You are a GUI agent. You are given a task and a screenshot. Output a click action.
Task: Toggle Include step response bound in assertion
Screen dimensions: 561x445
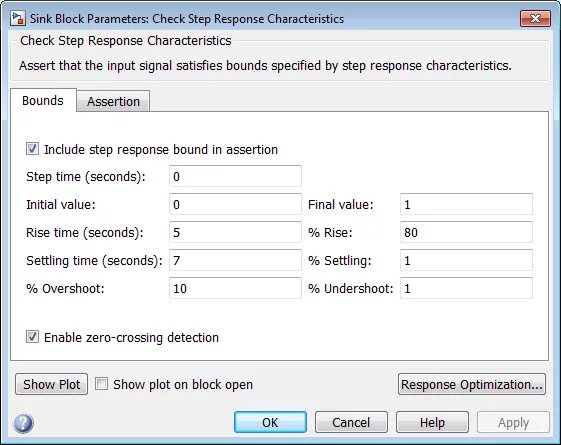pos(32,149)
